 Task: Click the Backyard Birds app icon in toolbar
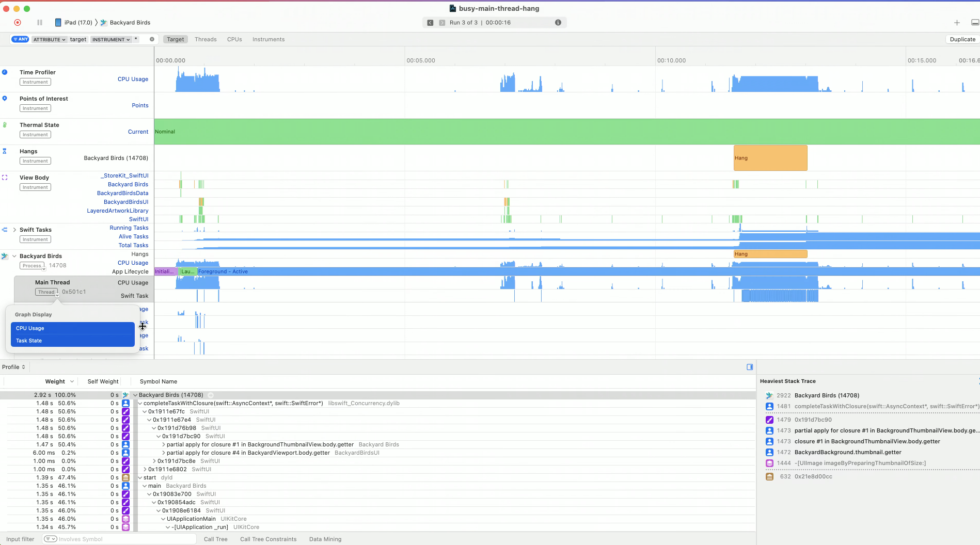(104, 23)
